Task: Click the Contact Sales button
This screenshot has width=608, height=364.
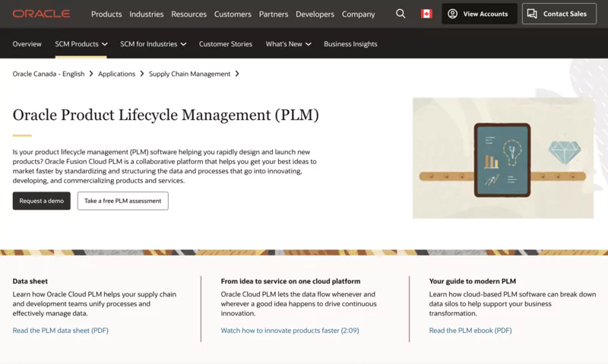Action: [559, 14]
